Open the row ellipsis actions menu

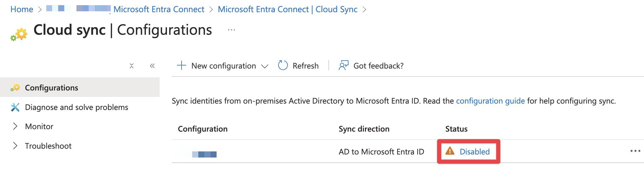point(635,151)
